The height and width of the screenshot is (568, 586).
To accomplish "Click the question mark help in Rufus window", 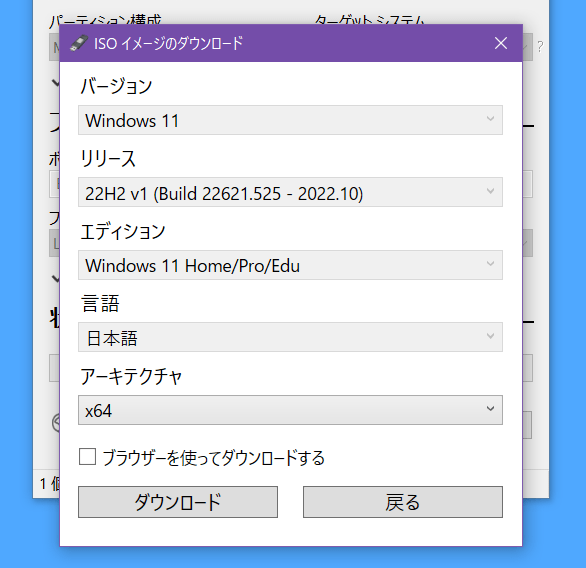I will point(540,47).
